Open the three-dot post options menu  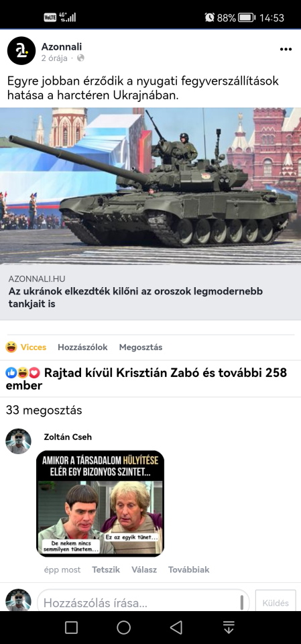click(286, 49)
